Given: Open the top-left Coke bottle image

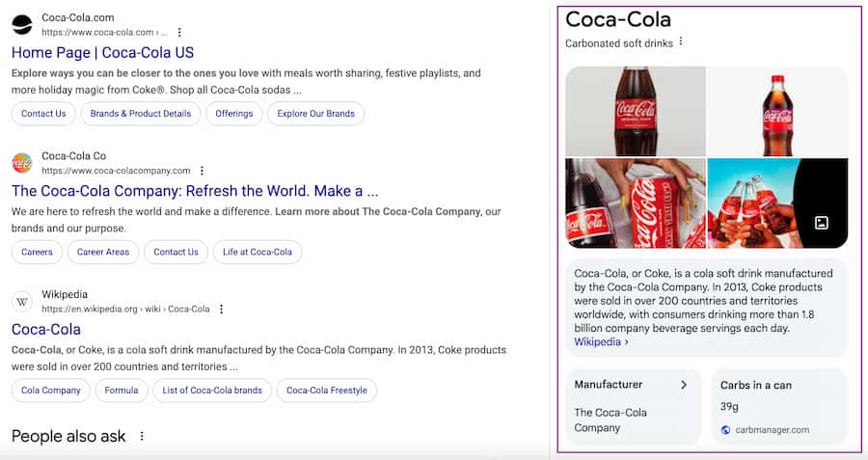Looking at the screenshot, I should tap(635, 111).
